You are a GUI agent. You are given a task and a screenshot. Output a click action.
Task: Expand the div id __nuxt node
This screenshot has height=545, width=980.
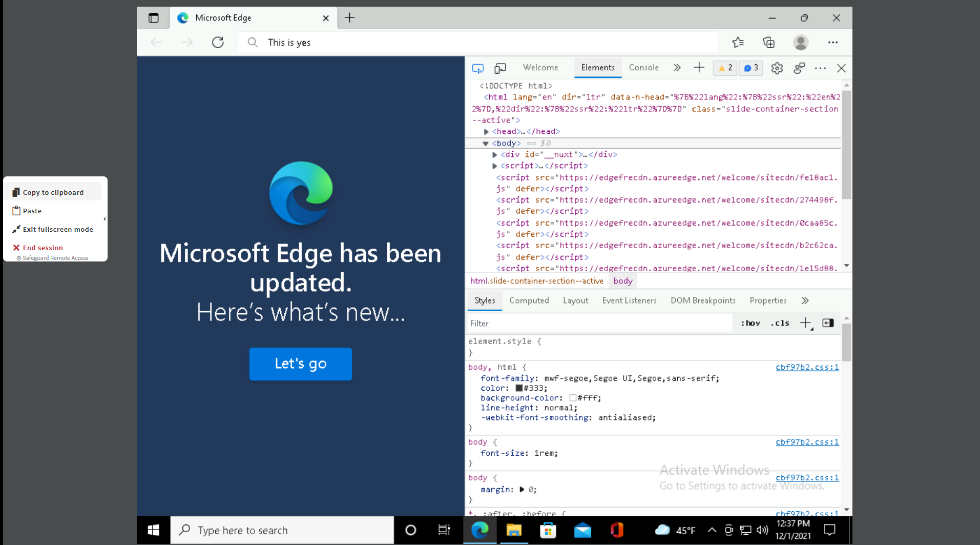(x=494, y=155)
